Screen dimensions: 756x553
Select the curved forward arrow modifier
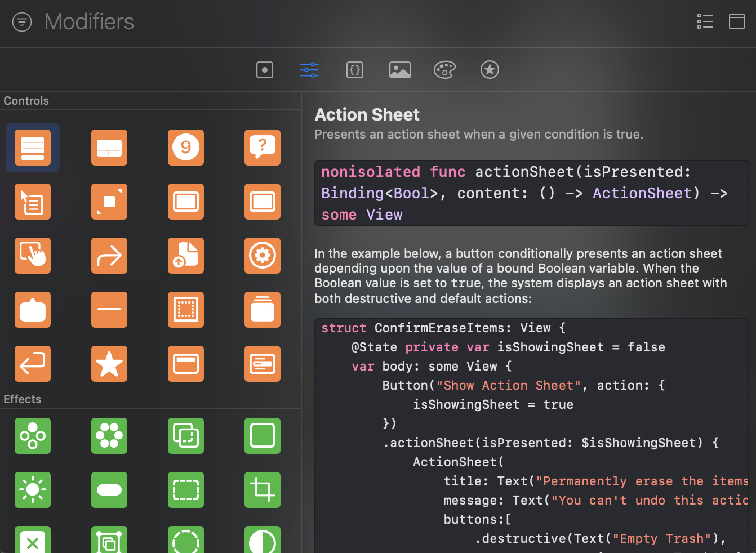click(109, 256)
